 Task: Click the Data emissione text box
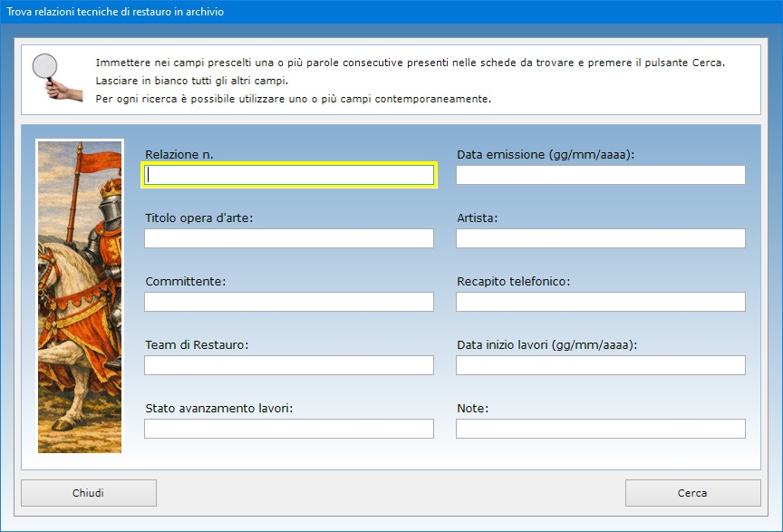pos(600,175)
